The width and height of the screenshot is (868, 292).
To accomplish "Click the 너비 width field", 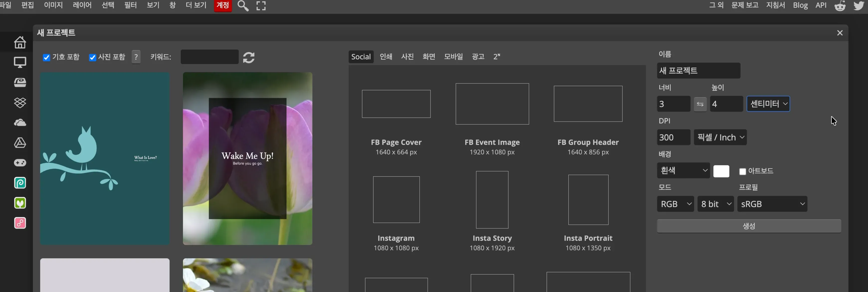I will [673, 104].
